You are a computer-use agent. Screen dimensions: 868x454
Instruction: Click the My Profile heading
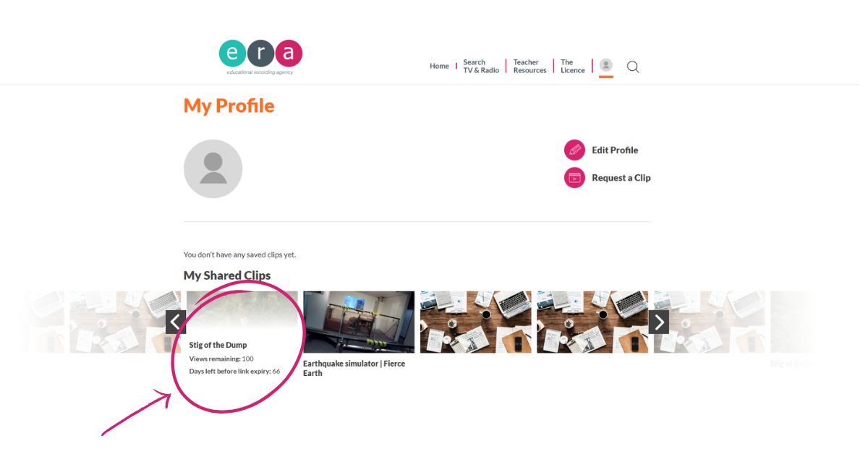(x=229, y=106)
